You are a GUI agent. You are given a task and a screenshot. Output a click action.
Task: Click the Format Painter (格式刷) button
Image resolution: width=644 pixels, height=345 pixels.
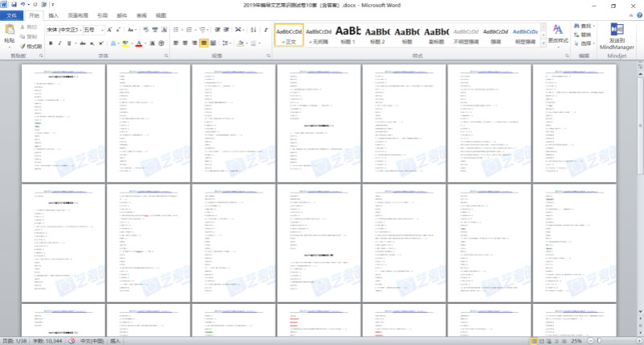pos(31,47)
